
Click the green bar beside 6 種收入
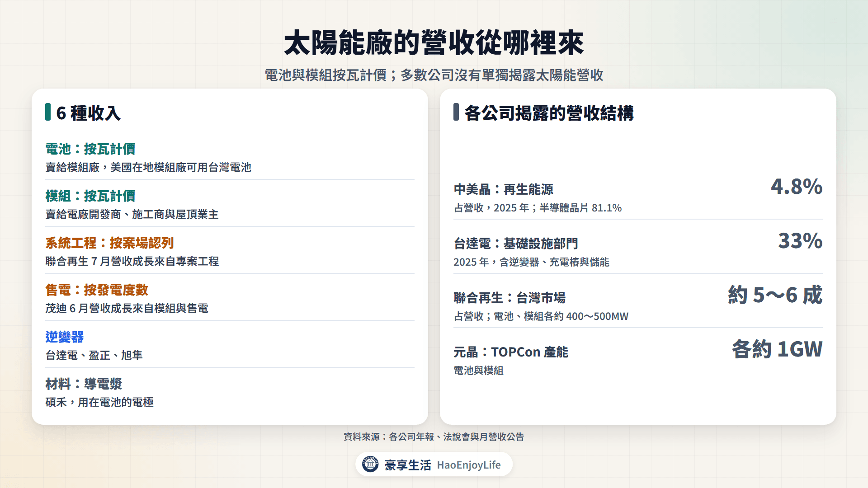pyautogui.click(x=48, y=112)
